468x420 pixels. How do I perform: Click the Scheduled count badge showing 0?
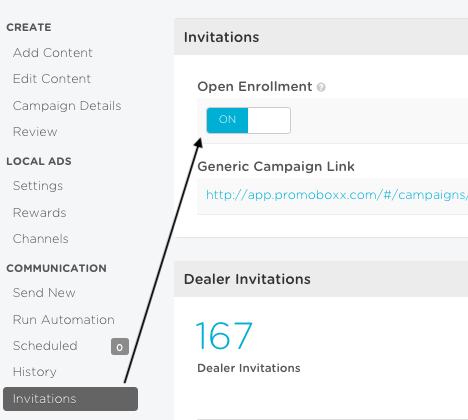tap(120, 347)
